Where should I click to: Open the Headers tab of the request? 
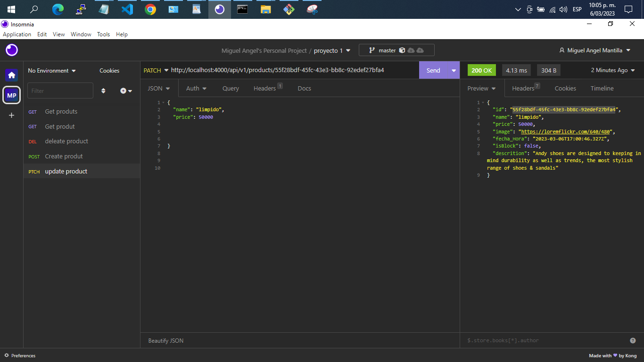click(264, 88)
